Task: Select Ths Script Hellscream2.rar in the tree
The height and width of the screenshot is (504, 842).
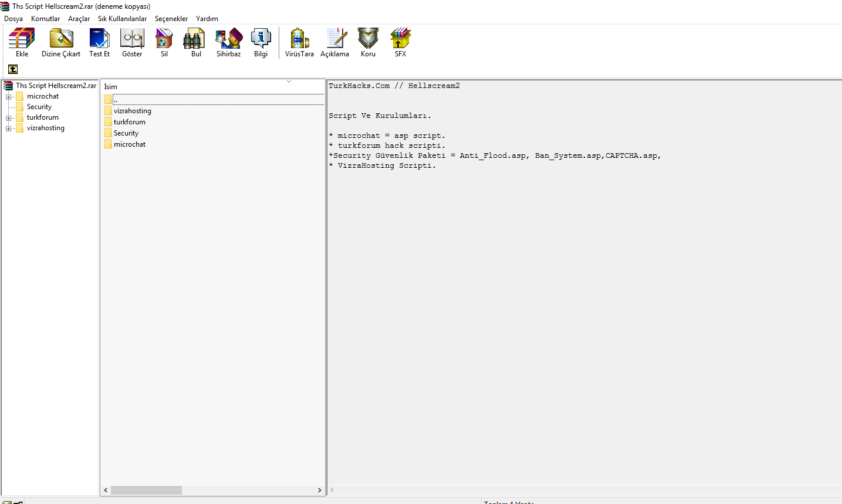Action: (56, 86)
